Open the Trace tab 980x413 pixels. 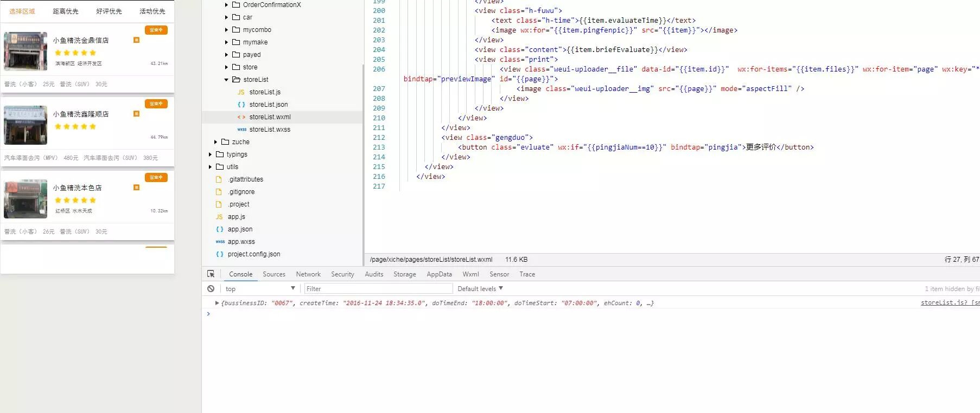[x=527, y=274]
